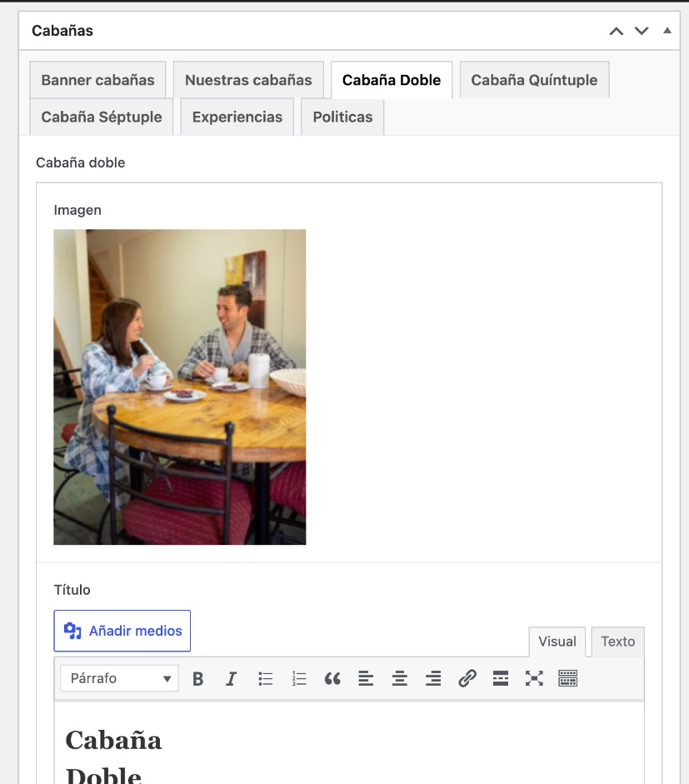Apply blockquote formatting
This screenshot has height=784, width=689.
point(332,678)
